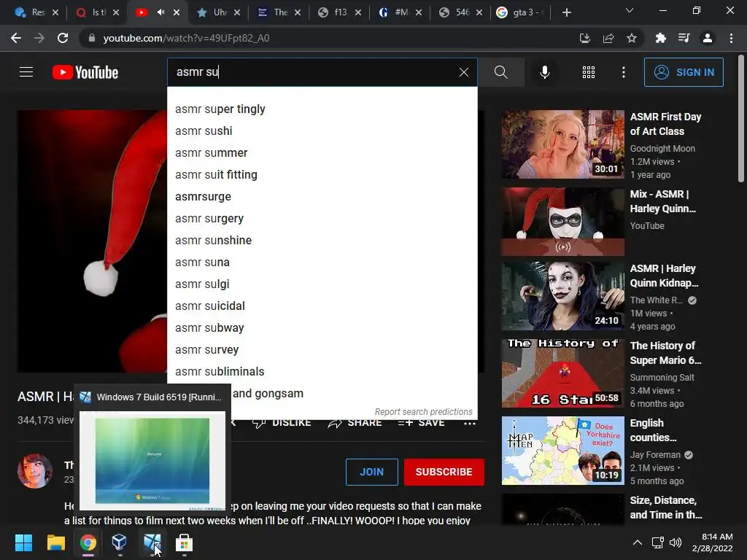This screenshot has width=747, height=560.
Task: Open VirtualBox cube icon in taskbar
Action: click(120, 542)
